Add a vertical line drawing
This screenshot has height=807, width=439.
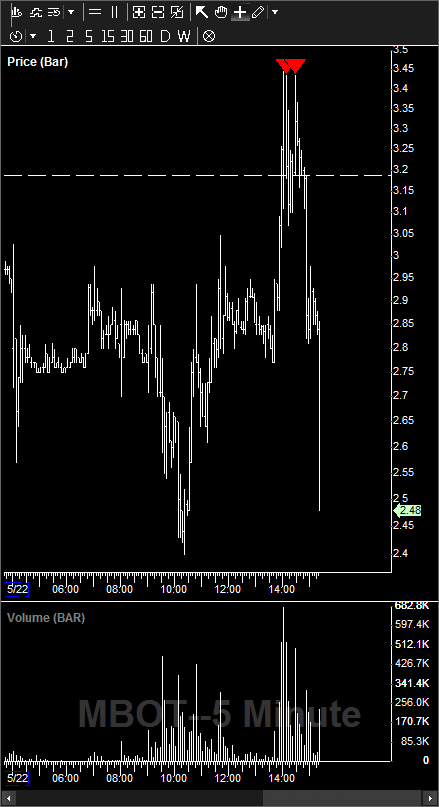click(x=114, y=12)
